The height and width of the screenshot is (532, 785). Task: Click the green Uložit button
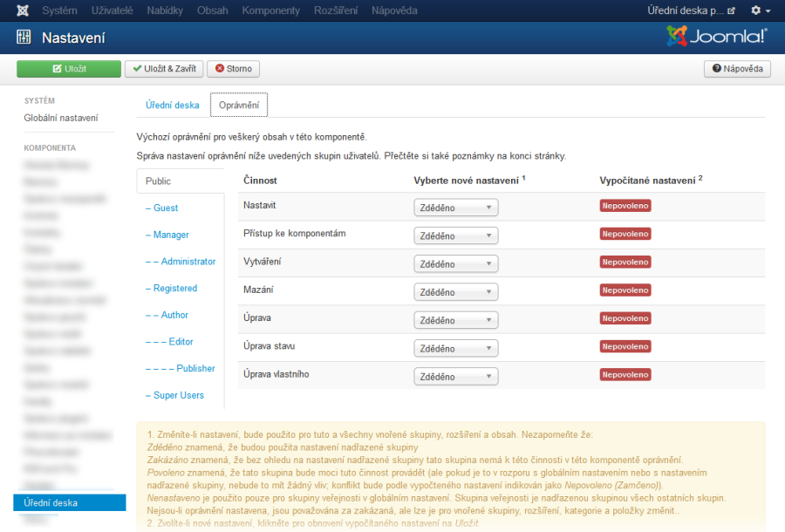coord(68,68)
